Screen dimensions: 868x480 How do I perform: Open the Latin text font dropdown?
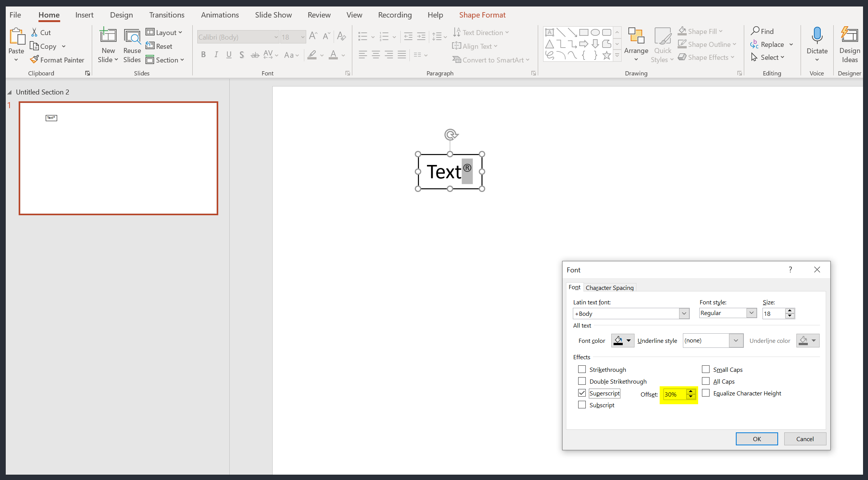click(x=684, y=313)
